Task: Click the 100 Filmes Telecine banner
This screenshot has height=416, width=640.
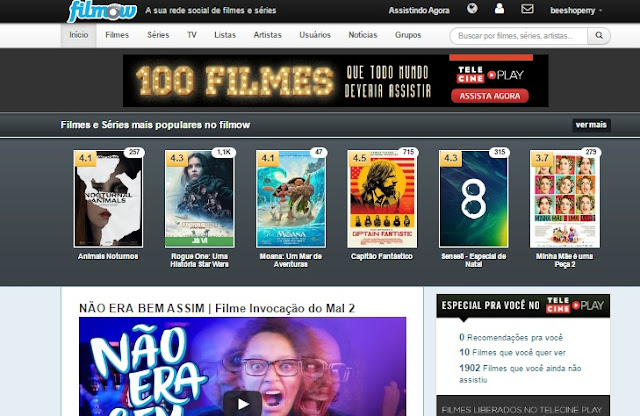Action: pyautogui.click(x=336, y=80)
